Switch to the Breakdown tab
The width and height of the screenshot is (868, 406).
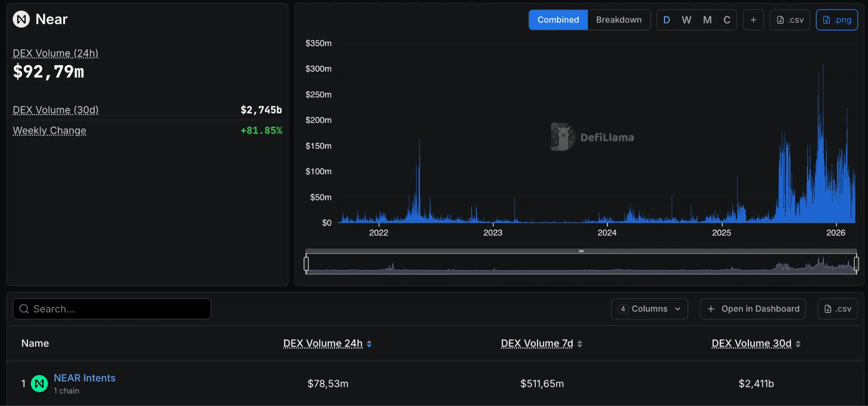tap(619, 19)
